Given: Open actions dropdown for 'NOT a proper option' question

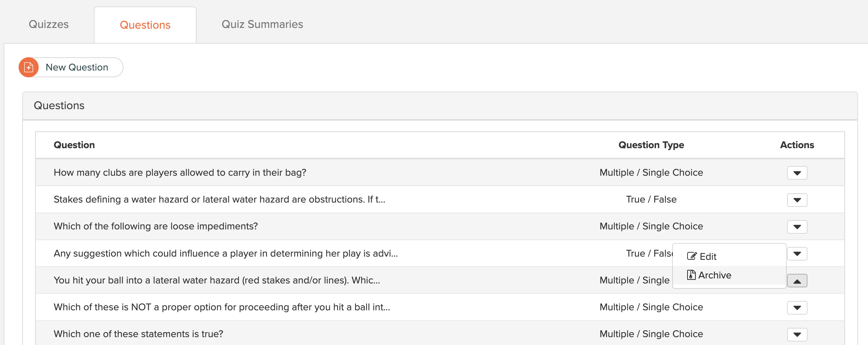Looking at the screenshot, I should (797, 307).
